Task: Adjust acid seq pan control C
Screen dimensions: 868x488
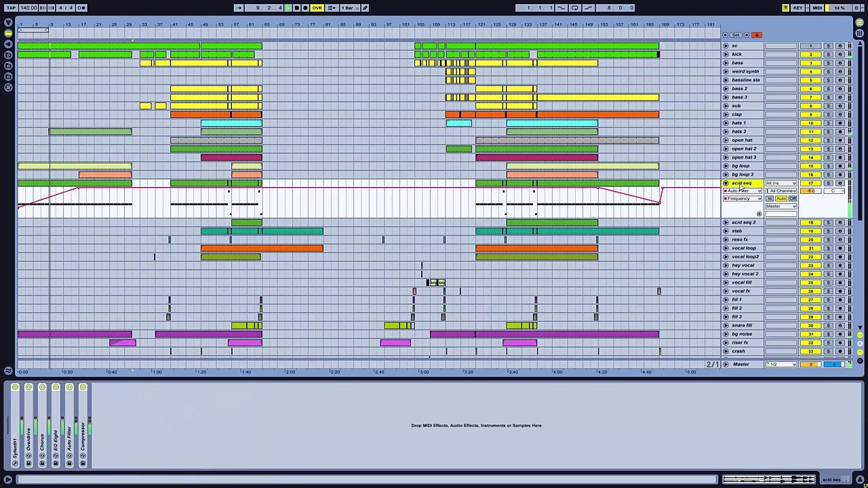Action: [x=834, y=191]
